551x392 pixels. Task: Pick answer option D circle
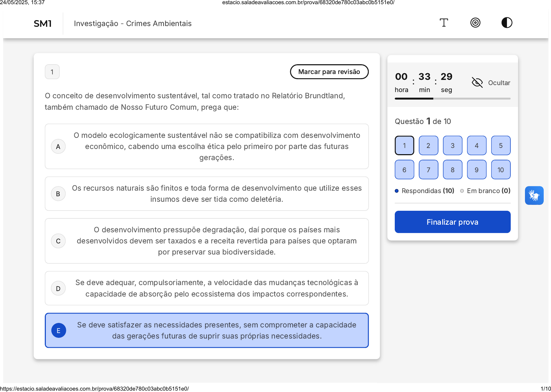coord(58,289)
